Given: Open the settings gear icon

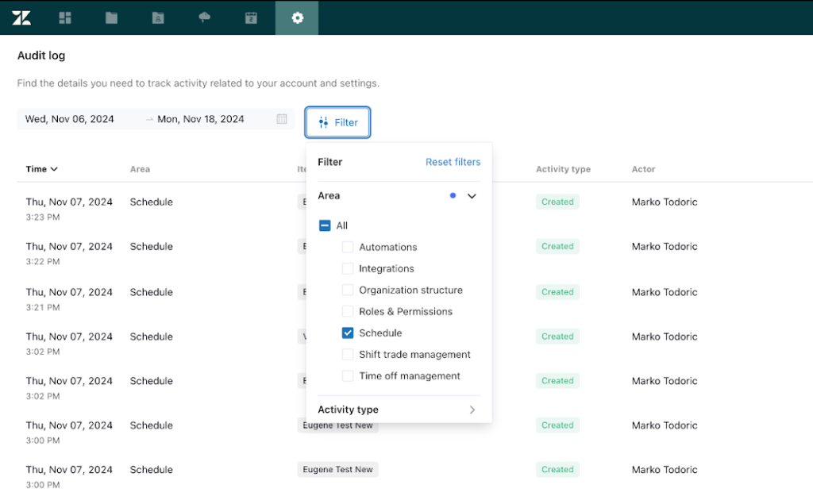Looking at the screenshot, I should [x=297, y=17].
